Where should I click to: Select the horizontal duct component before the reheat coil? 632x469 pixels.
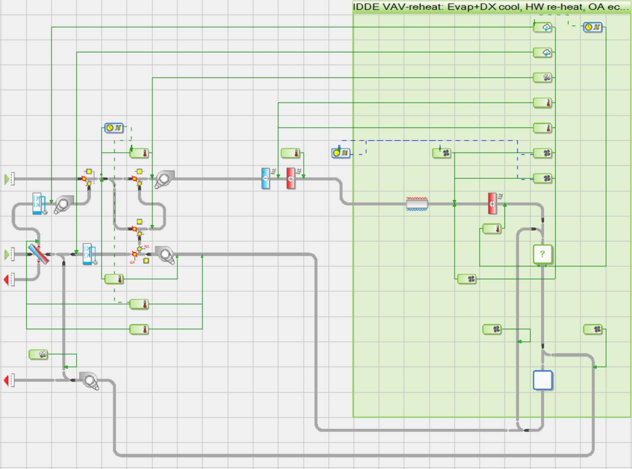coord(417,203)
